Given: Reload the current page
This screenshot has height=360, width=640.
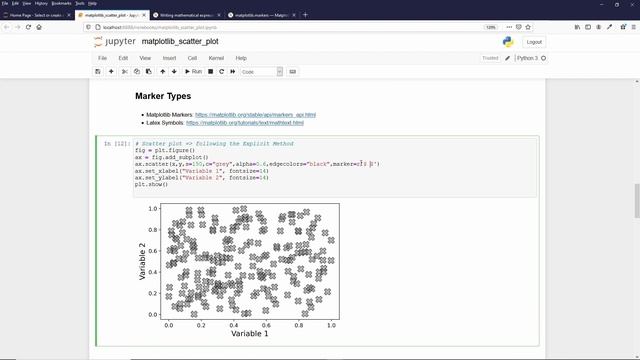Looking at the screenshot, I should [28, 27].
